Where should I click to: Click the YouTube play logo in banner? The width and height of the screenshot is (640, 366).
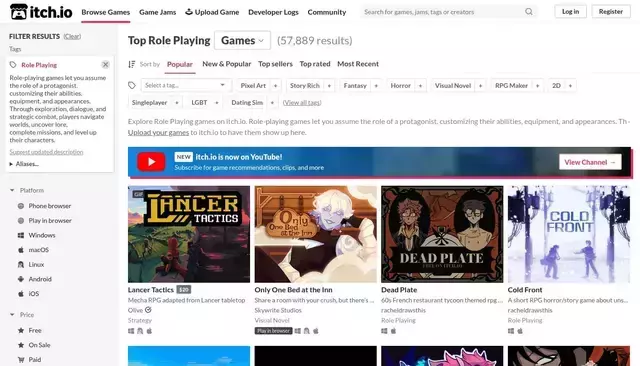click(x=151, y=162)
